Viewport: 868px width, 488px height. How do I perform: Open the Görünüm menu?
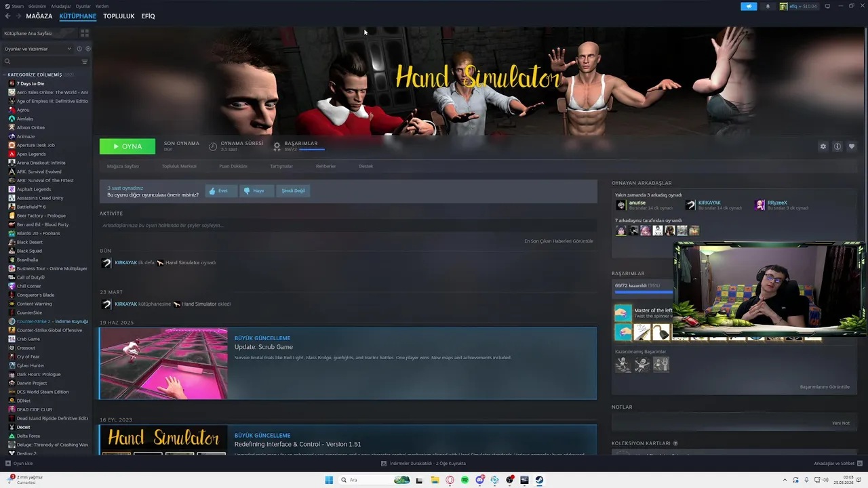pyautogui.click(x=37, y=6)
